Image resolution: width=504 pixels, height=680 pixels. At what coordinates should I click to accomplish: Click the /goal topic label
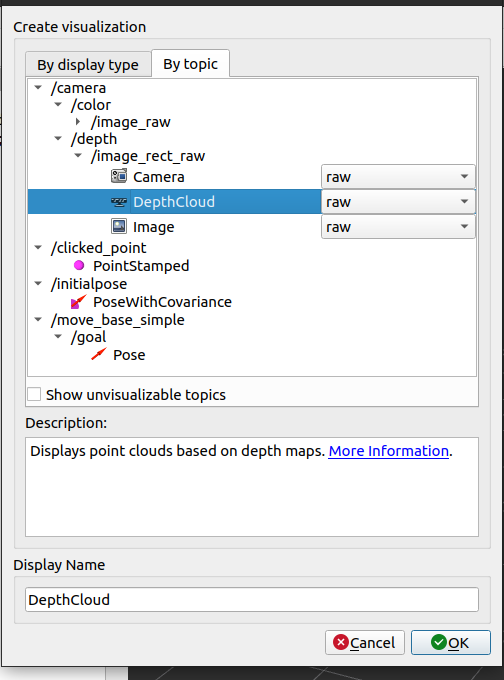coord(88,337)
